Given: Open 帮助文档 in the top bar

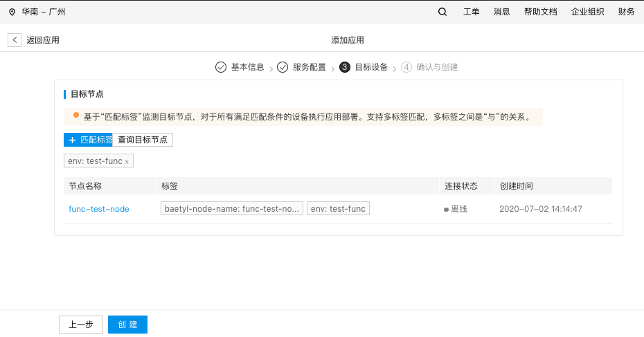Looking at the screenshot, I should (x=541, y=12).
